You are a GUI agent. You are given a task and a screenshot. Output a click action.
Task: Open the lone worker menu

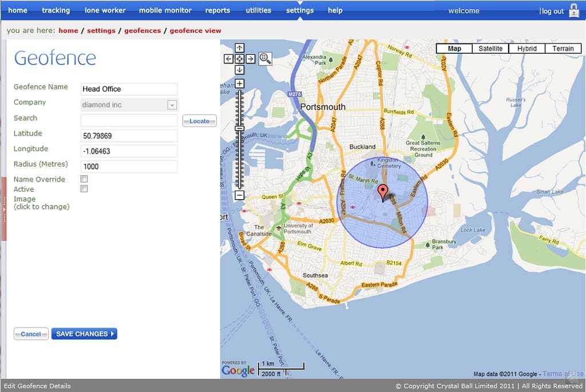[105, 10]
